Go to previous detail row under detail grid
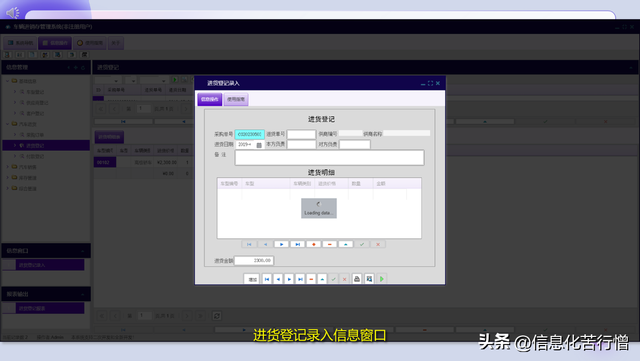This screenshot has width=640, height=361. pos(265,244)
